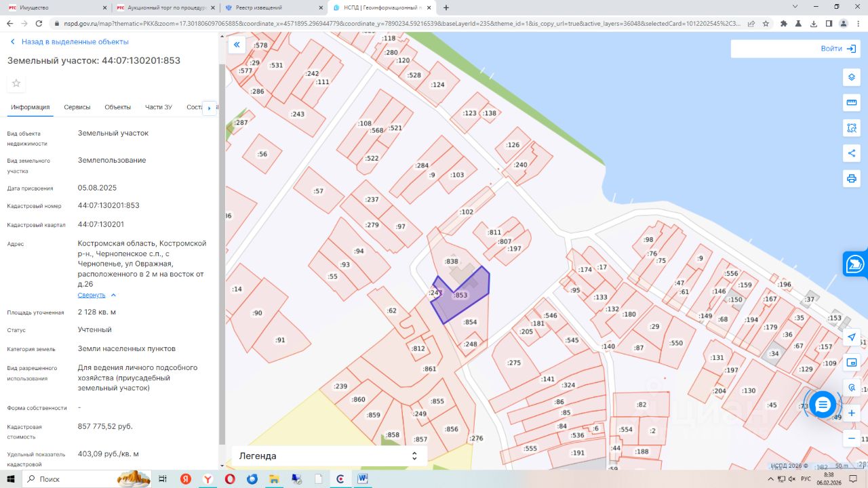Switch to the Информация tab
Image resolution: width=868 pixels, height=488 pixels.
[31, 107]
